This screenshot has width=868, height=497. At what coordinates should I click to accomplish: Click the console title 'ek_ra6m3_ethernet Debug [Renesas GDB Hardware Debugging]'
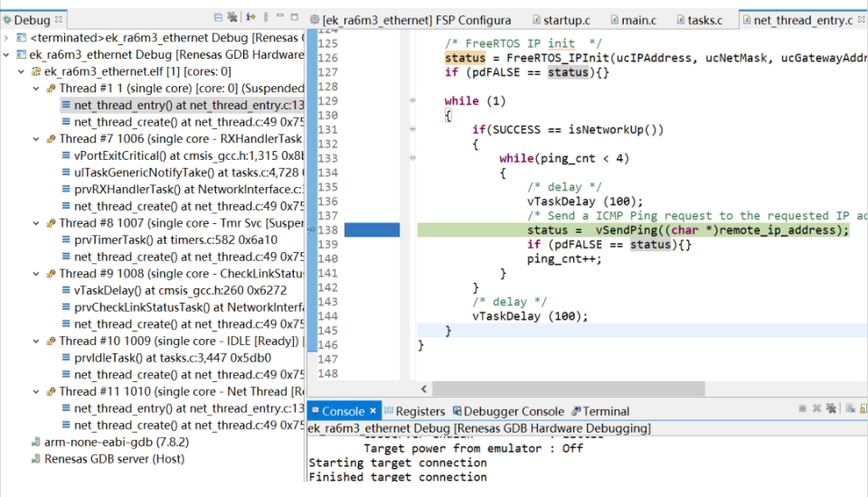click(479, 428)
